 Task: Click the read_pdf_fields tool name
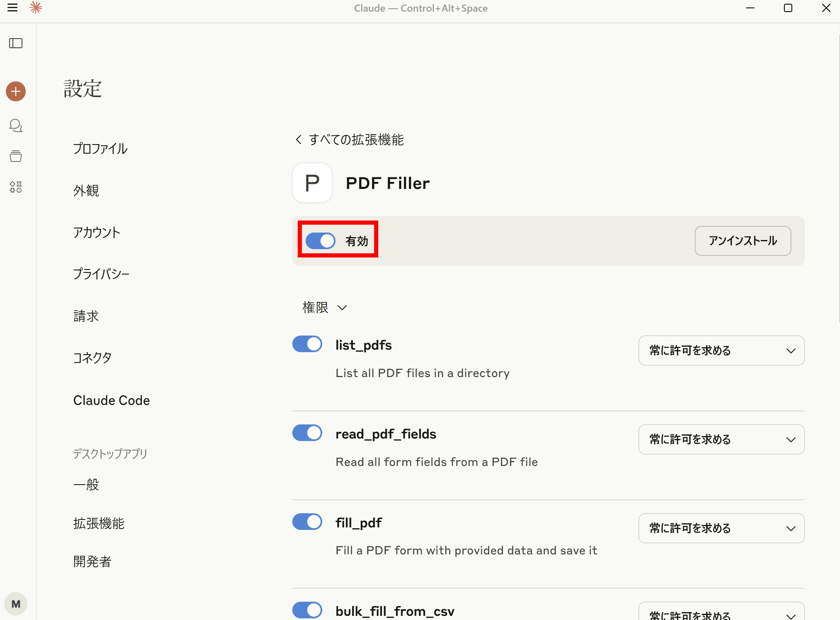click(x=386, y=434)
